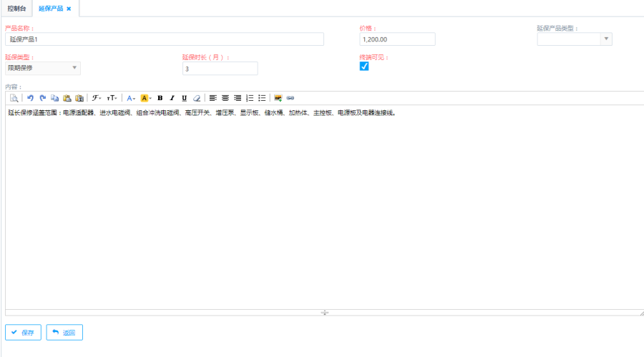Click the preview icon in editor toolbar

click(x=14, y=98)
